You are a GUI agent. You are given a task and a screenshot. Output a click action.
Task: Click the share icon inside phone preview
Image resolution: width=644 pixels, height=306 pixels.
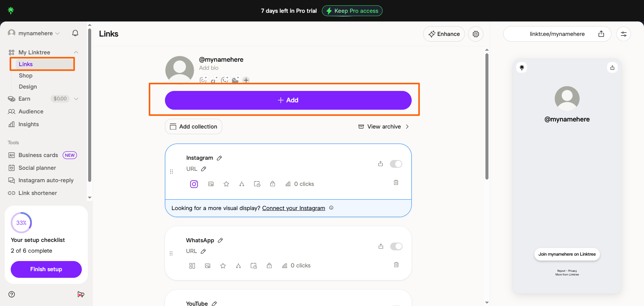pyautogui.click(x=612, y=68)
